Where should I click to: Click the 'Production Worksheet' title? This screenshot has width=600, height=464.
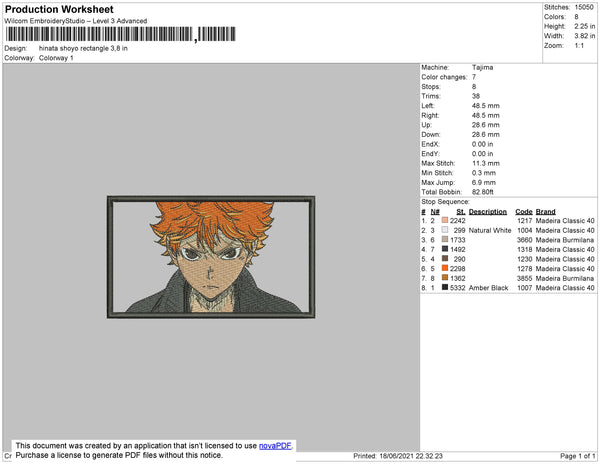59,10
